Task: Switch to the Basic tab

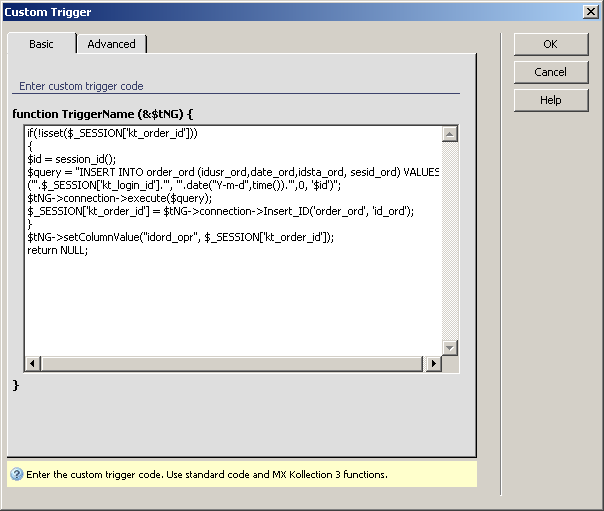Action: (42, 44)
